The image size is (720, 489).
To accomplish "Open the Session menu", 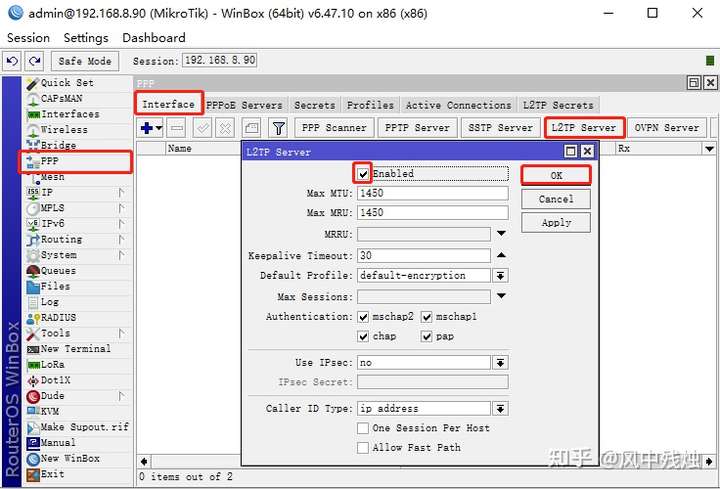I will [x=28, y=38].
